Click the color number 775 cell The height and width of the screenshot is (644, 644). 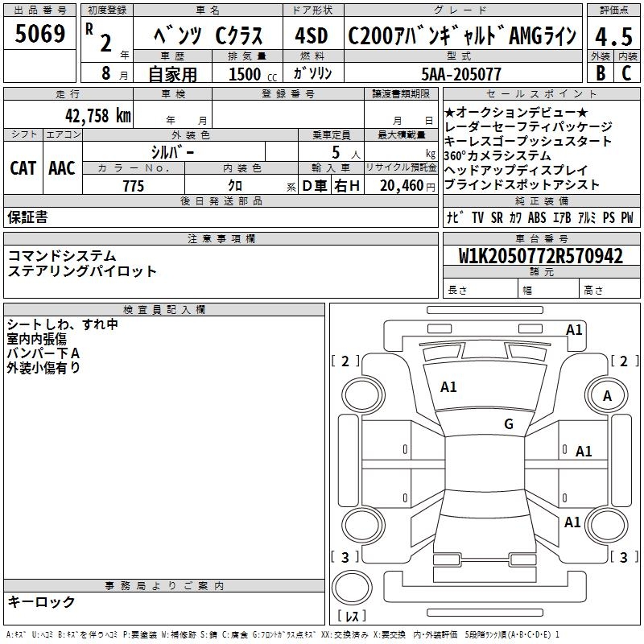(134, 185)
